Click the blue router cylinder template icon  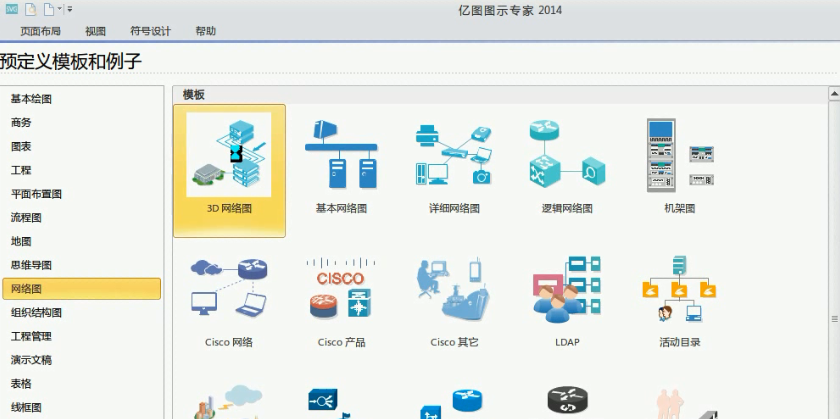coord(453,403)
